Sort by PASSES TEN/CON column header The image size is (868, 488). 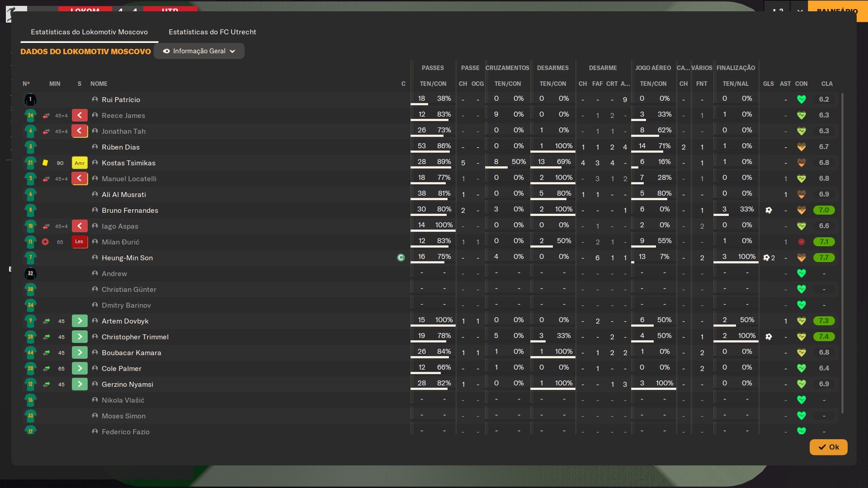[x=433, y=84]
